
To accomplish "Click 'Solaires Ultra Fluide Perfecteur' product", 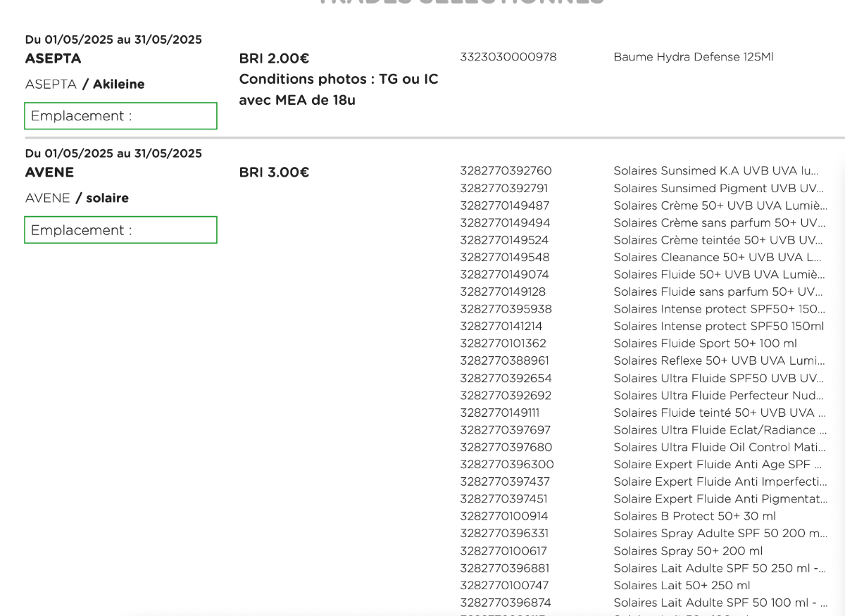I will (x=719, y=396).
